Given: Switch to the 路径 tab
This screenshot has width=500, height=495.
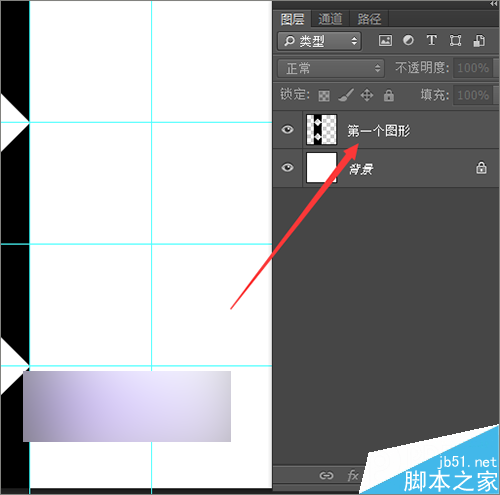Looking at the screenshot, I should (369, 19).
